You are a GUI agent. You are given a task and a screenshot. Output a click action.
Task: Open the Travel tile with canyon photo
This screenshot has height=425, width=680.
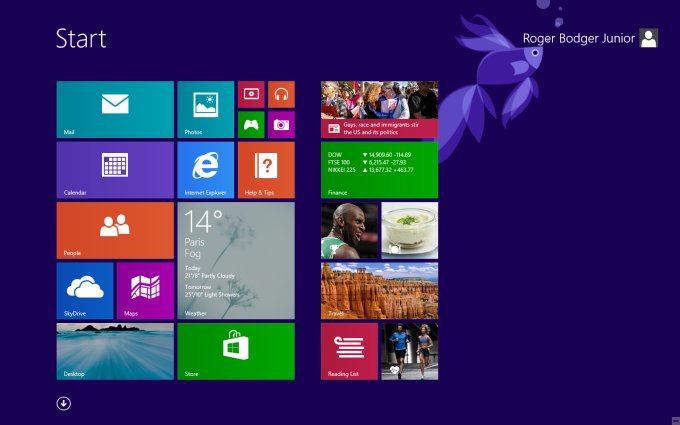tap(379, 291)
